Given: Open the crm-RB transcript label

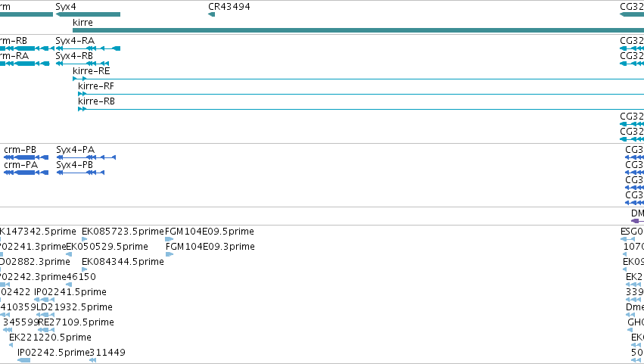Looking at the screenshot, I should (14, 41).
